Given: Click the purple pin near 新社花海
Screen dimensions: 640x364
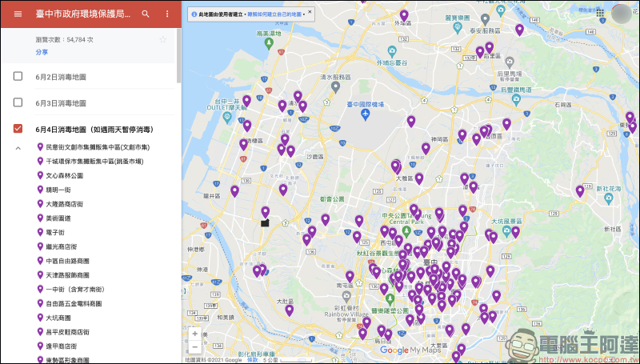Looking at the screenshot, I should pos(580,191).
